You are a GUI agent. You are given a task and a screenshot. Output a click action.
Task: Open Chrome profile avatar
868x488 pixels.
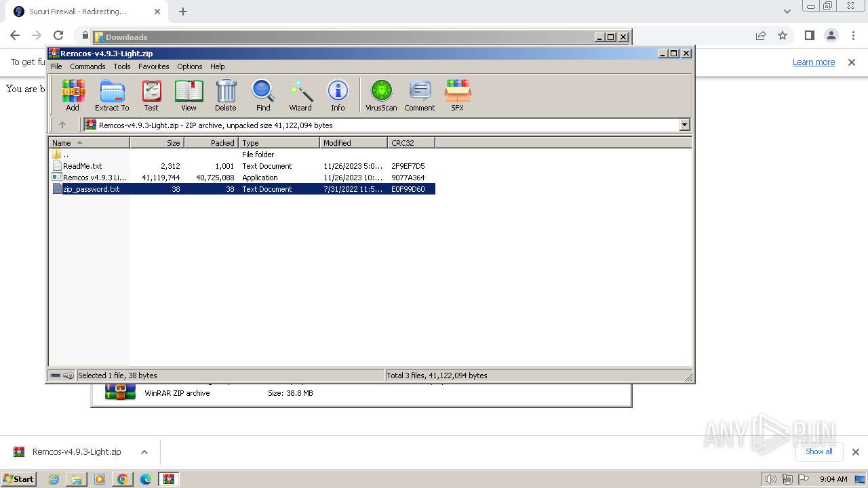tap(831, 35)
